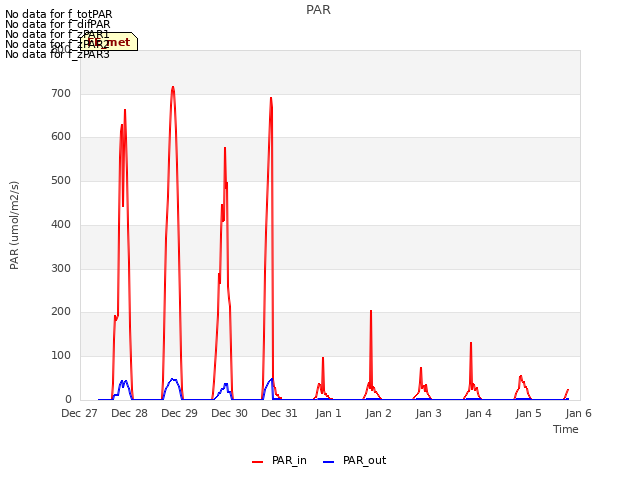
Task: Click the yellow EE_met annotation box
Action: (109, 42)
